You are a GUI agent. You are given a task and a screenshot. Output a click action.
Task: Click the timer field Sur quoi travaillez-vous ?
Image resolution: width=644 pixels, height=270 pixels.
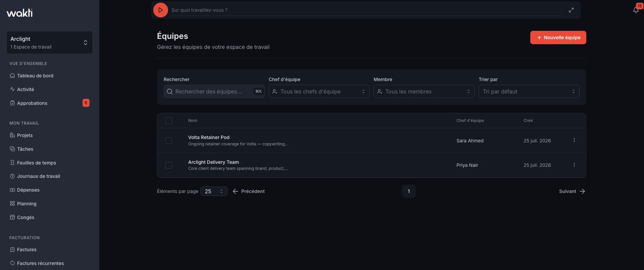(x=366, y=10)
